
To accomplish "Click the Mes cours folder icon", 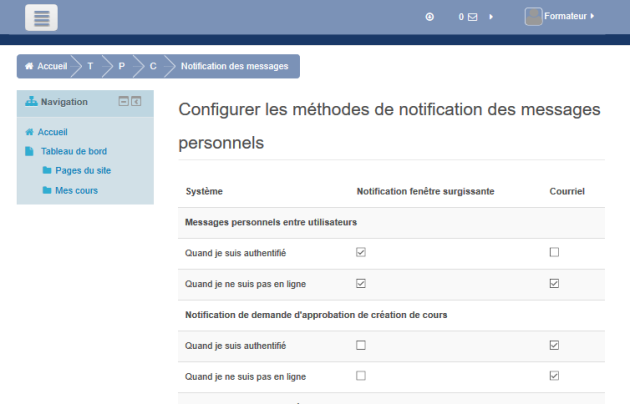I will pos(46,190).
